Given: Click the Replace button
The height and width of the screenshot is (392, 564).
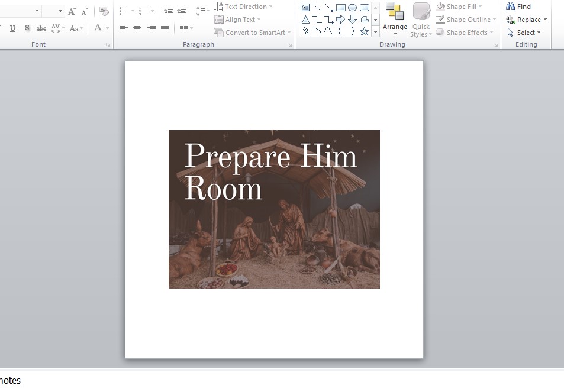Looking at the screenshot, I should pyautogui.click(x=523, y=20).
